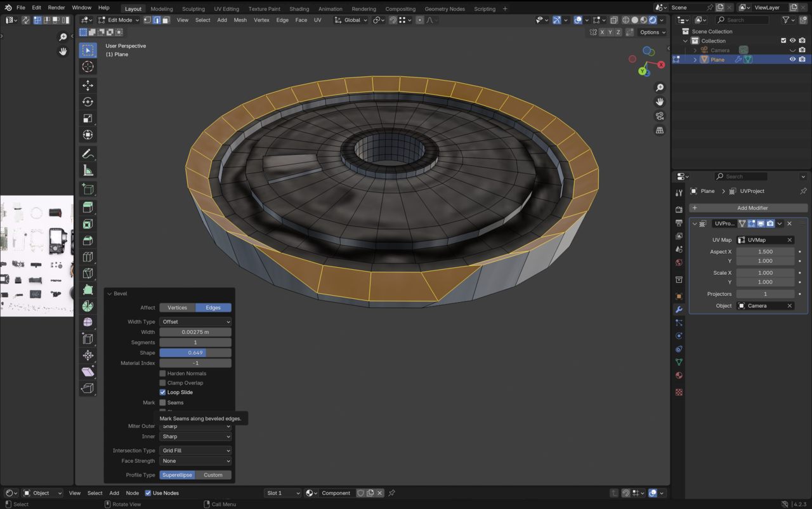Viewport: 812px width, 509px height.
Task: Hide the Plane object in outliner
Action: point(792,60)
